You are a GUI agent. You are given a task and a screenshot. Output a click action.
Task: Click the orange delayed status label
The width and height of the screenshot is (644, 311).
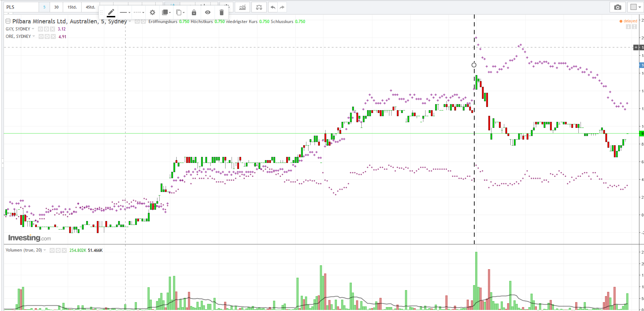click(628, 21)
